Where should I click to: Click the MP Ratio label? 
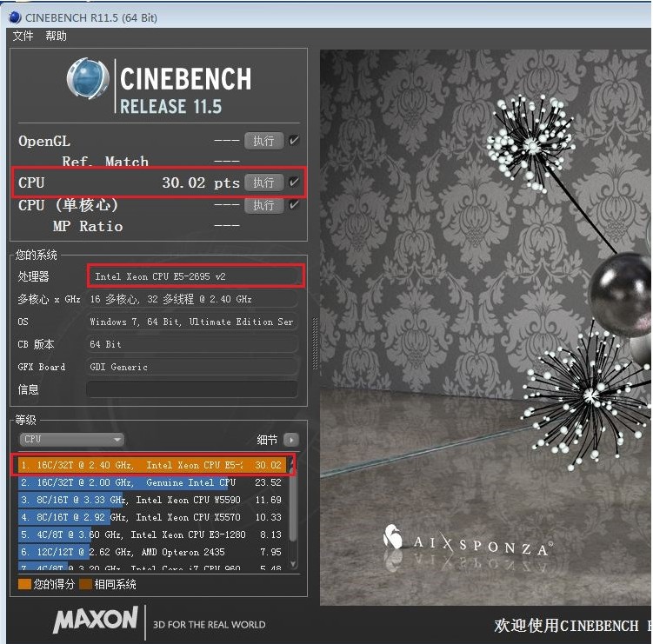click(88, 226)
